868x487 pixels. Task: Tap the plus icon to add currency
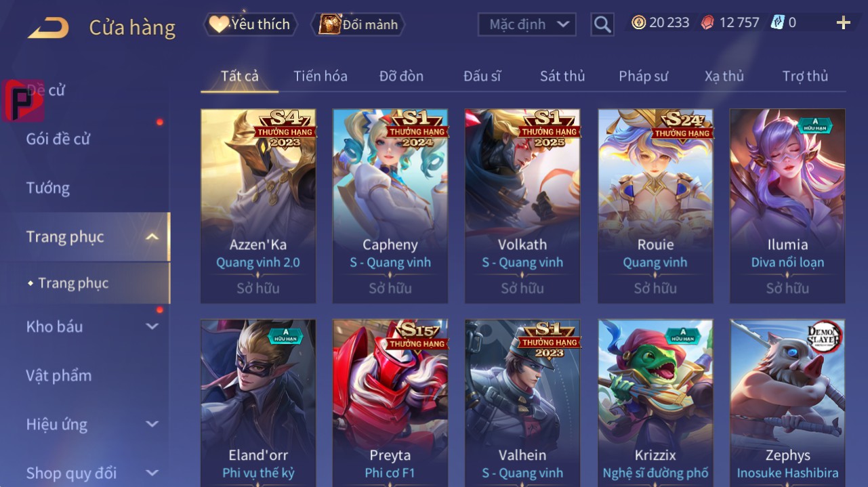[843, 23]
